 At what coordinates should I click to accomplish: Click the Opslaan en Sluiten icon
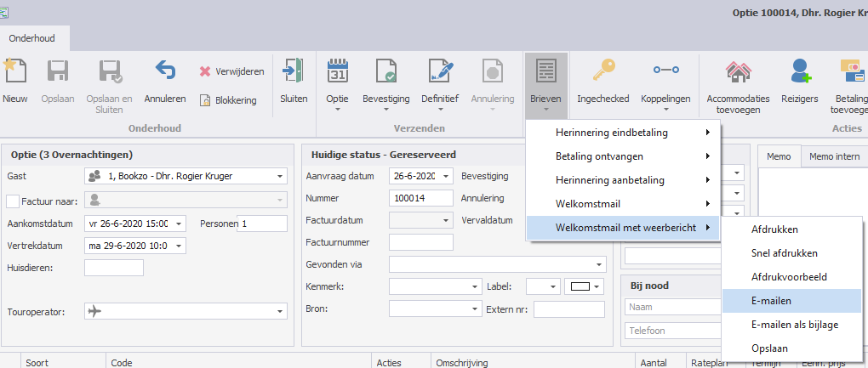110,71
